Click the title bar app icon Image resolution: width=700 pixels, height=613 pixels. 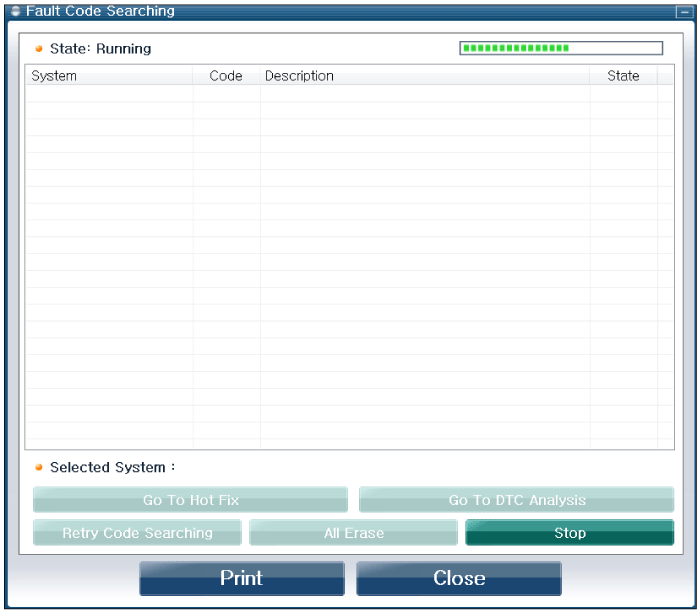click(16, 11)
